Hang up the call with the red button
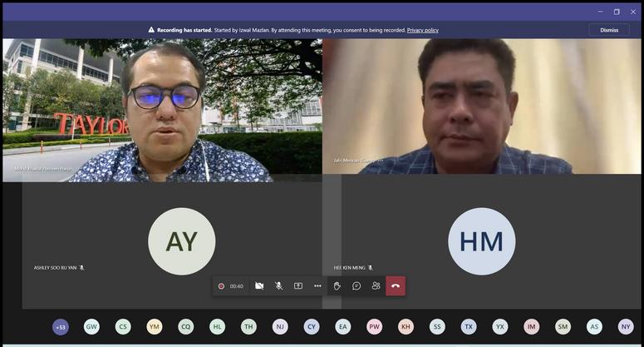This screenshot has height=347, width=644. coord(396,285)
